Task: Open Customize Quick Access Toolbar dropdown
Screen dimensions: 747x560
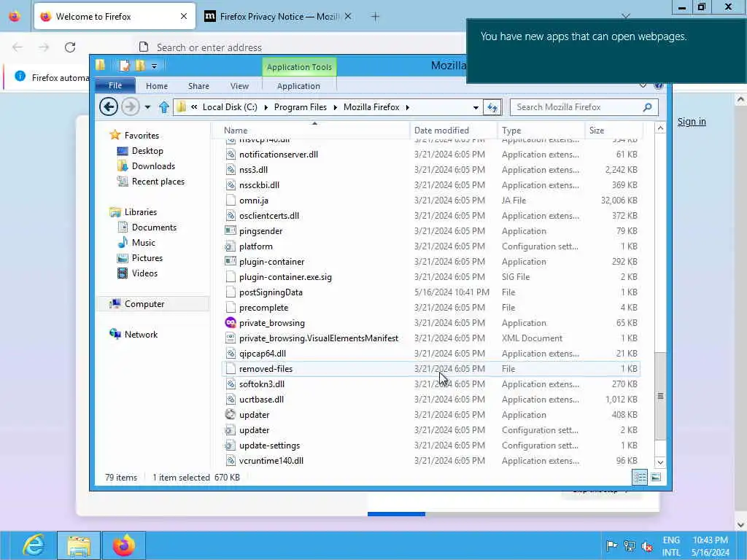Action: click(154, 66)
